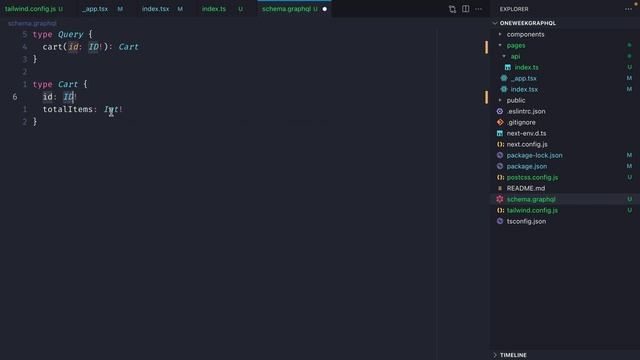Viewport: 640px width, 360px height.
Task: Open the index.ts editor tab
Action: coord(222,9)
